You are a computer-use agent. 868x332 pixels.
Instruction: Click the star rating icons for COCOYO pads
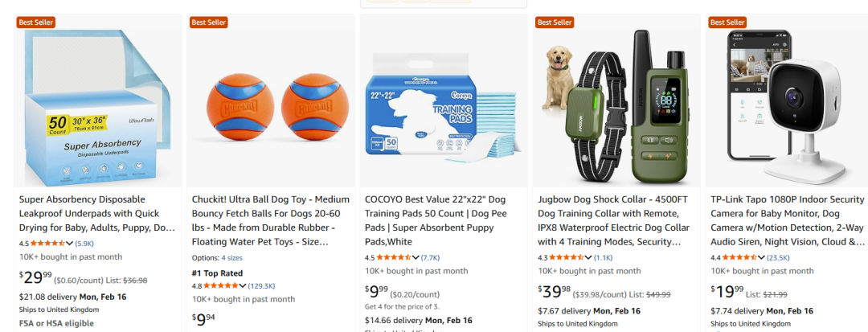click(393, 257)
